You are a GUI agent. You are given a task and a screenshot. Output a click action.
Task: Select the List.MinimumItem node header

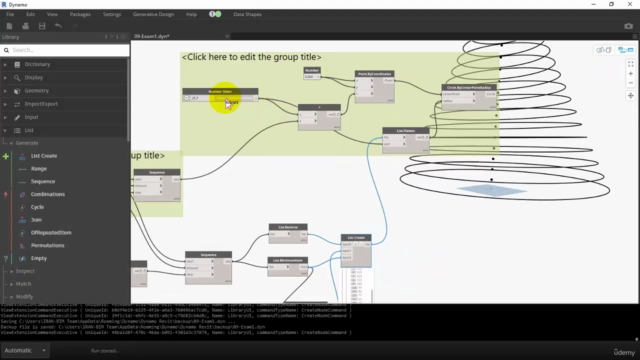287,260
